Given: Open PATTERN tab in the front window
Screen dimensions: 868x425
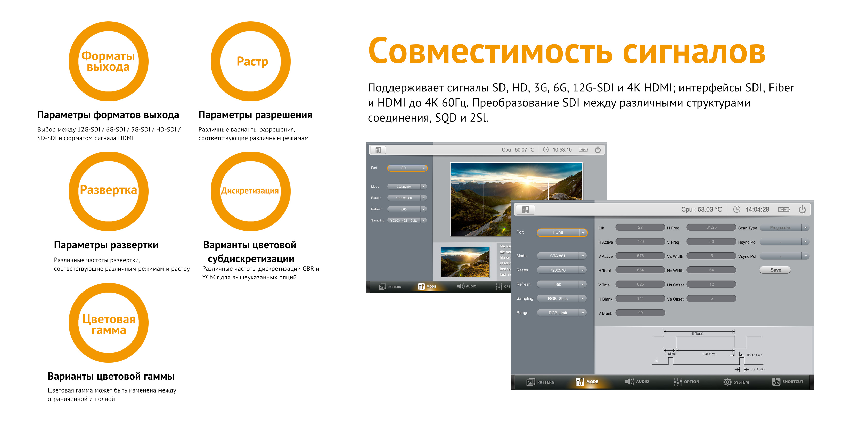Looking at the screenshot, I should pos(540,382).
